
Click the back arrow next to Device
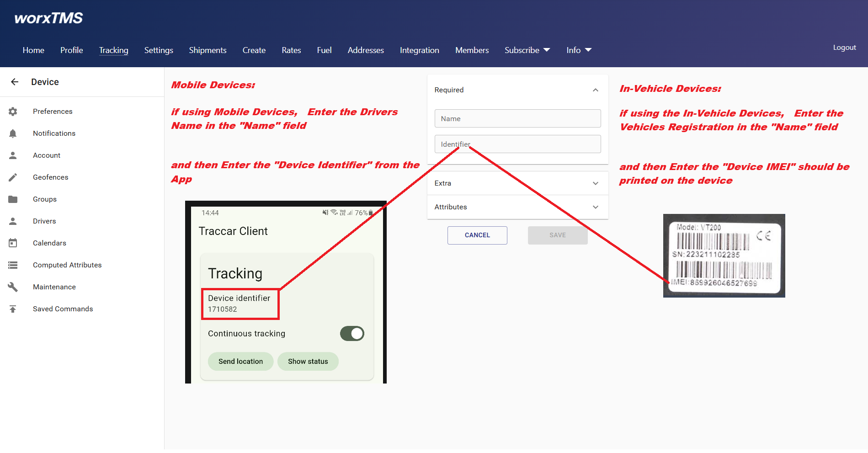pyautogui.click(x=15, y=81)
